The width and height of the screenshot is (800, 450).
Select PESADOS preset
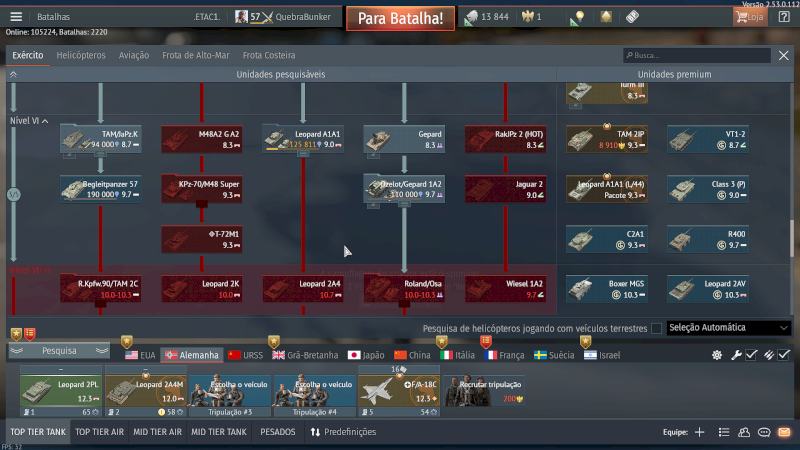coord(278,432)
